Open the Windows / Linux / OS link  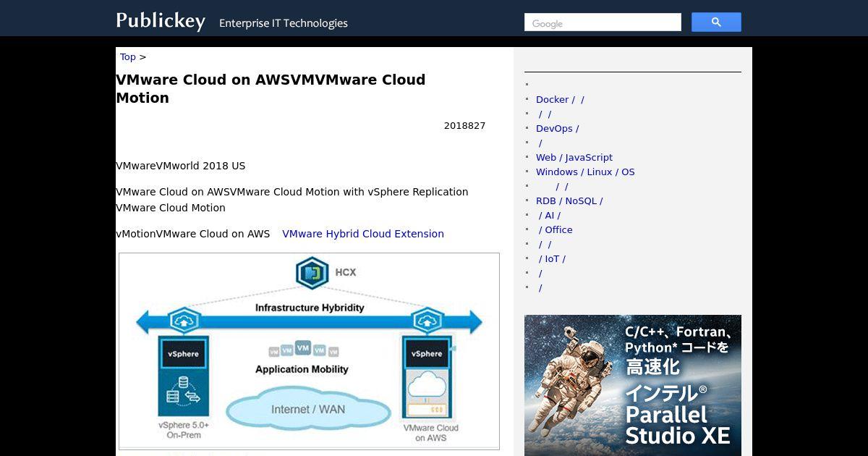coord(585,172)
